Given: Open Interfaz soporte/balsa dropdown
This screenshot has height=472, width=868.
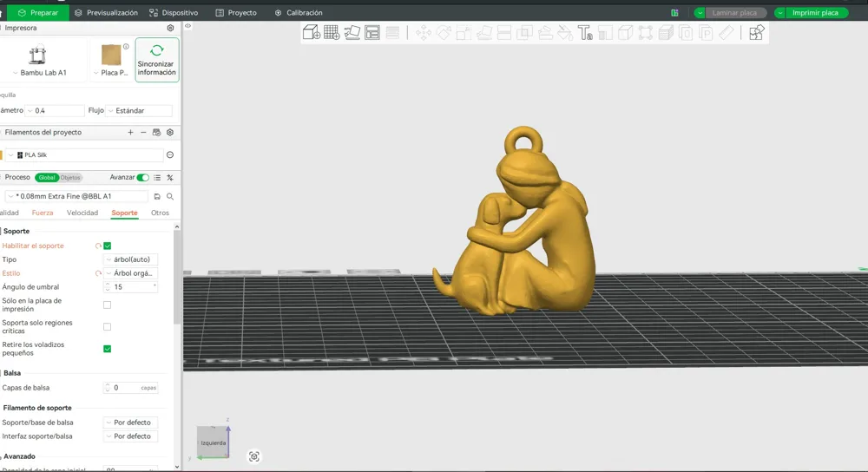Looking at the screenshot, I should pyautogui.click(x=131, y=436).
